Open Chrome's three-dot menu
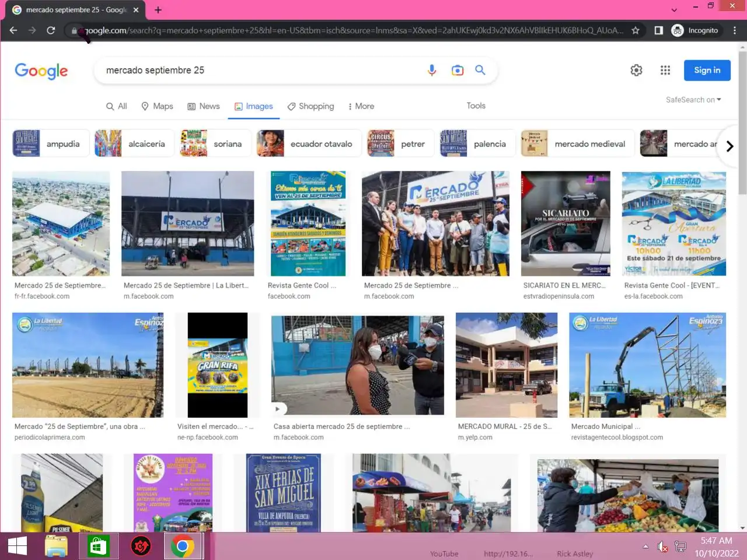 (x=734, y=30)
